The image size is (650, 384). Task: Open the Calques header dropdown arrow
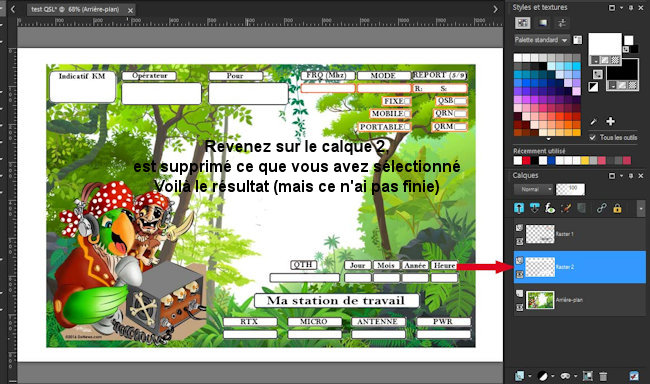tap(621, 176)
